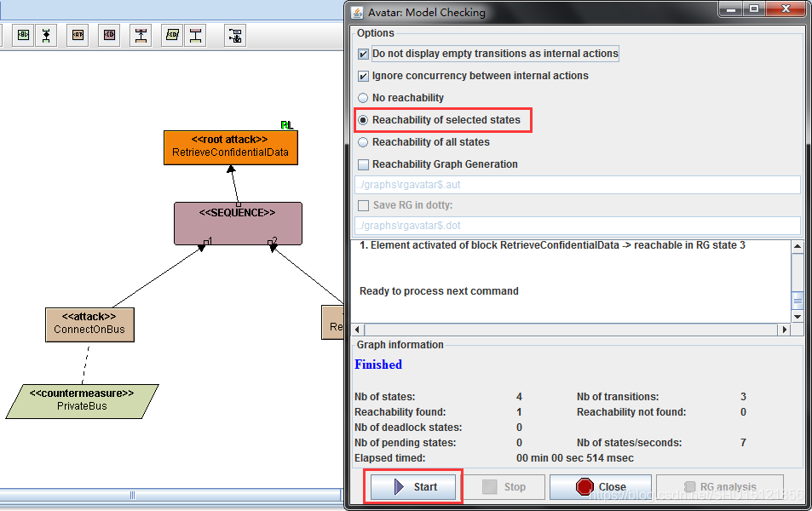Viewport: 812px width, 511px height.
Task: Select the SEQUENCE constraint node
Action: pos(238,223)
